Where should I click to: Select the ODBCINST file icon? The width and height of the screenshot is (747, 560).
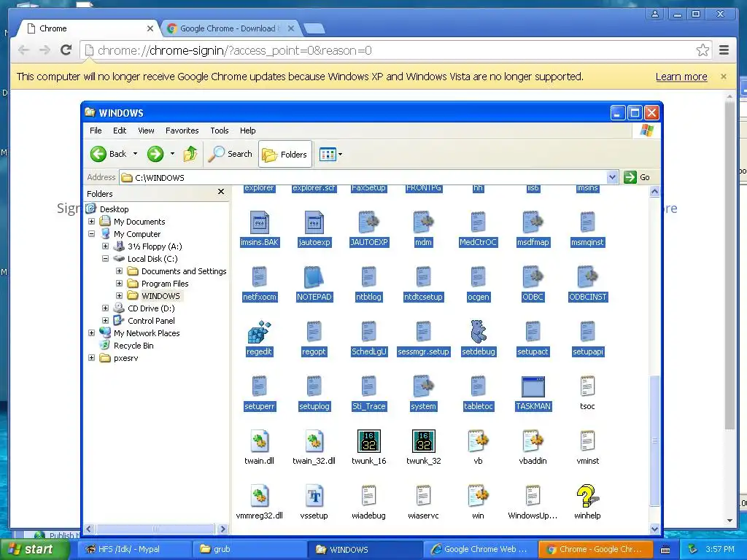tap(587, 277)
